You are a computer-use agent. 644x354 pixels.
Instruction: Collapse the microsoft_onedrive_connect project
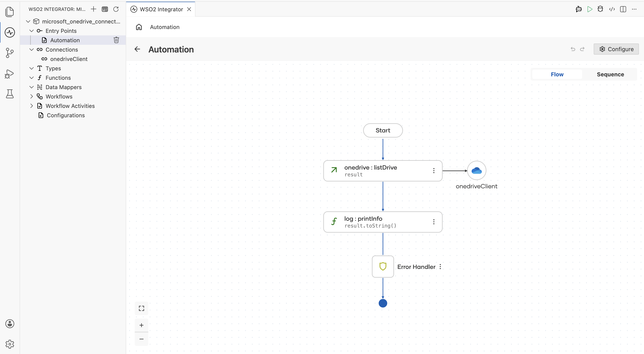pyautogui.click(x=28, y=22)
